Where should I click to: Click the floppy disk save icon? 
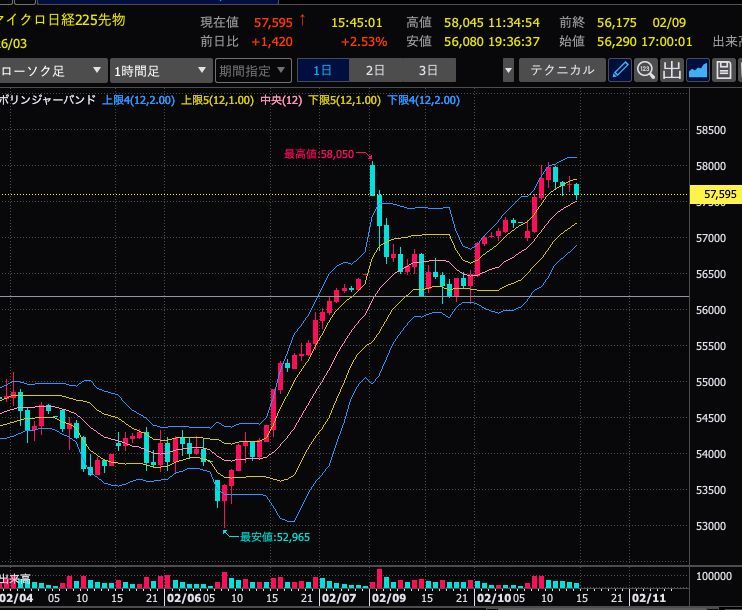pyautogui.click(x=724, y=71)
